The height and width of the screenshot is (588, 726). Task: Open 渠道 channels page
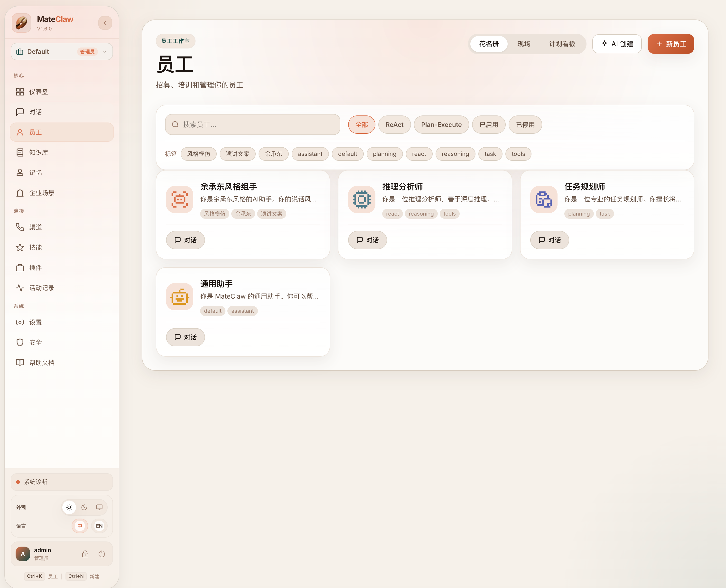[x=62, y=227]
